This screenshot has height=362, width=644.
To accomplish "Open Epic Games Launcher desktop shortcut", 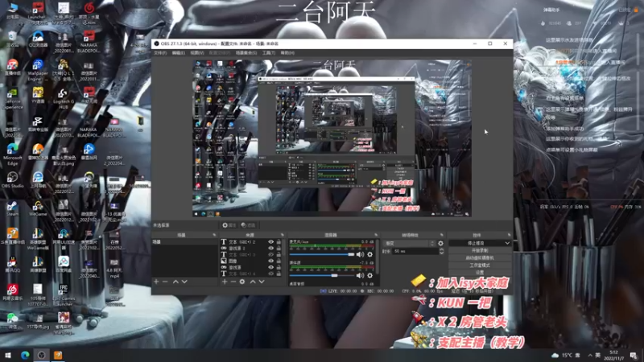I will tap(63, 294).
